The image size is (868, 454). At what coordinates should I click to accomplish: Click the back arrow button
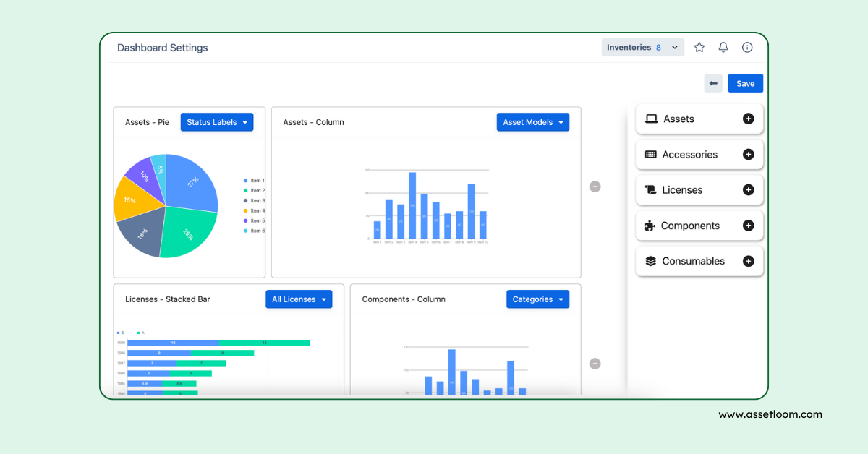(x=713, y=83)
